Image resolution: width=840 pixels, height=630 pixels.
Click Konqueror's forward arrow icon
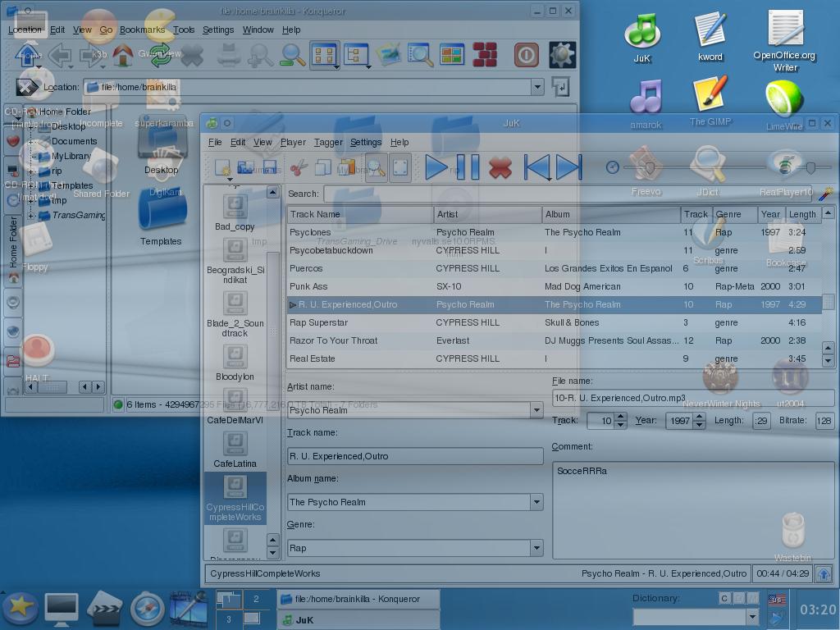(x=92, y=55)
